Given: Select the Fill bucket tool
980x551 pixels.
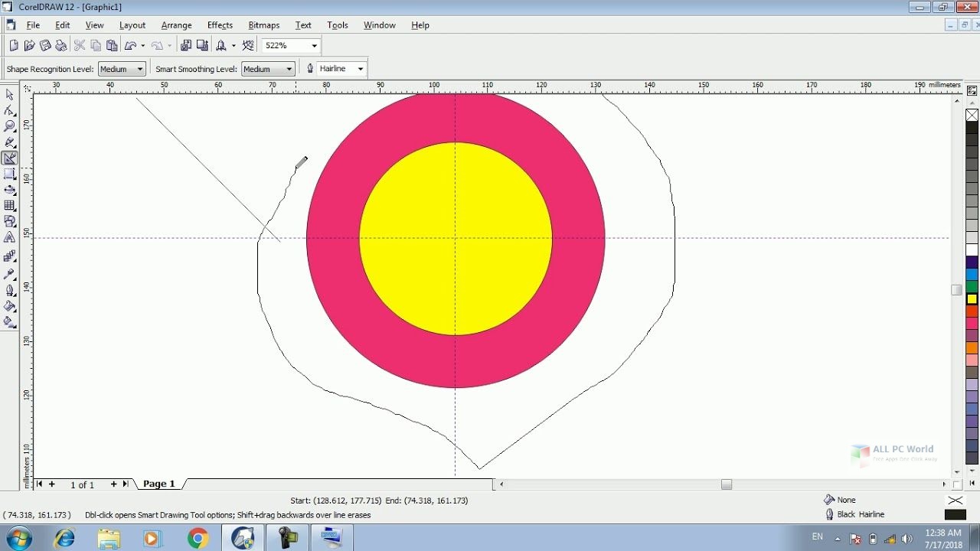Looking at the screenshot, I should (x=10, y=306).
